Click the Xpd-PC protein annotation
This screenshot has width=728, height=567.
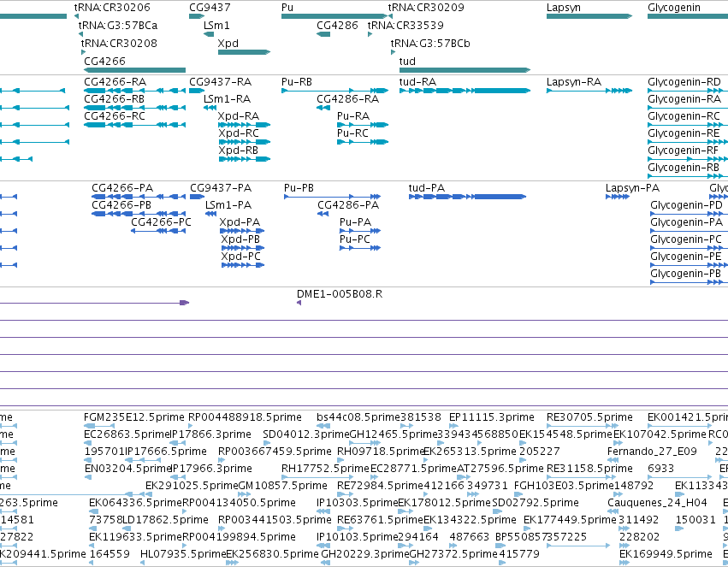click(243, 265)
